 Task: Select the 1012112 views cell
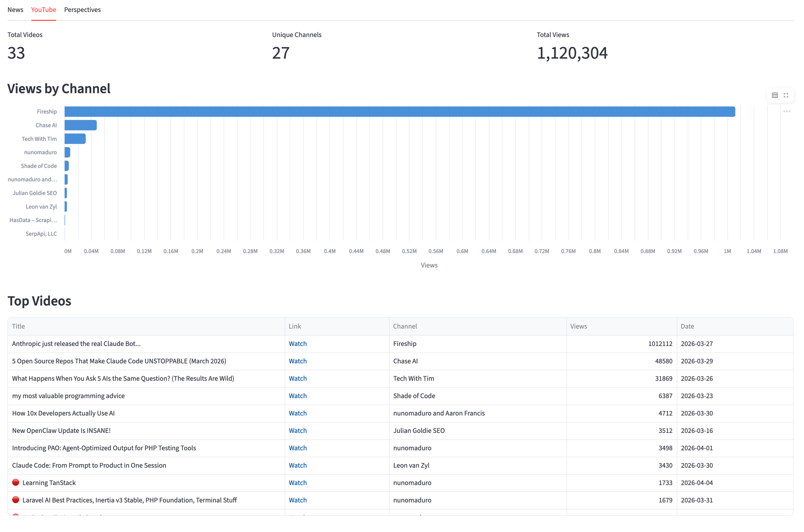pyautogui.click(x=660, y=344)
